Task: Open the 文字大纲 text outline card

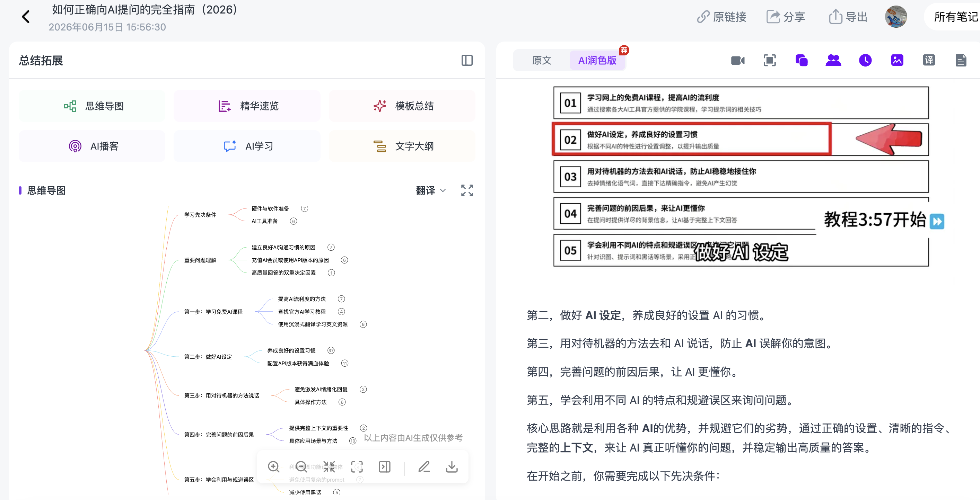Action: pos(402,146)
